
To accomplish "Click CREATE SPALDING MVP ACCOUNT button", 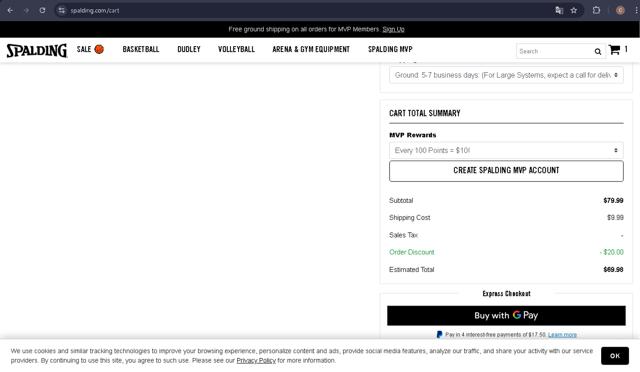I will [506, 171].
